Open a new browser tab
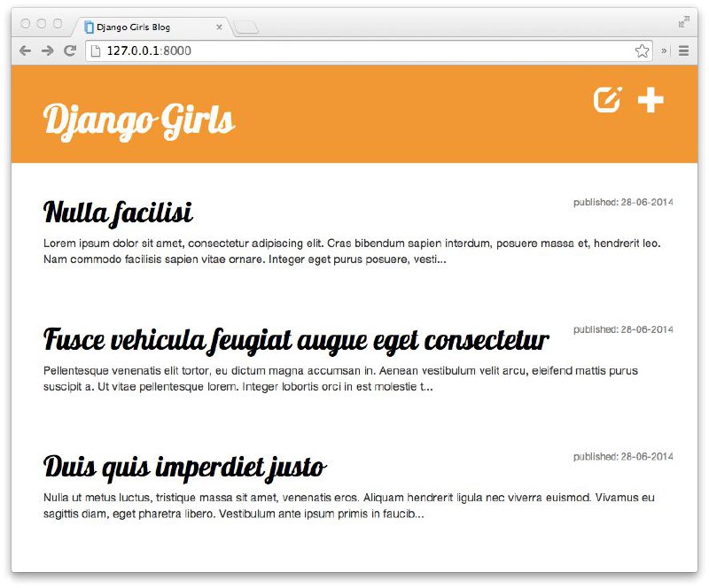This screenshot has width=709, height=588. pos(247,27)
